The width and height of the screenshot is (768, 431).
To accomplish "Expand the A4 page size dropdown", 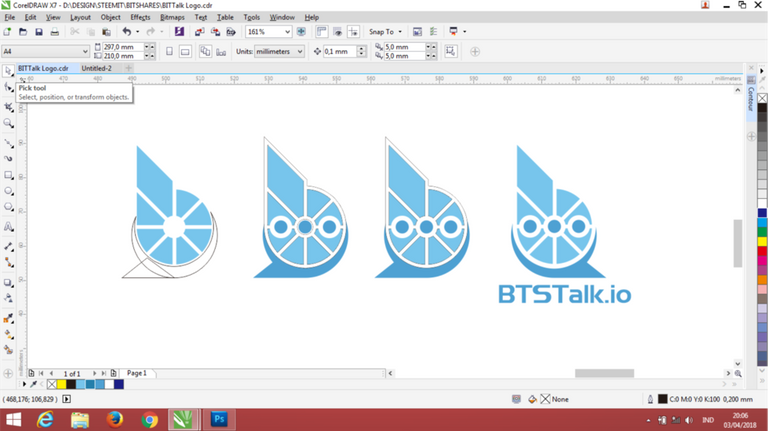I will (85, 51).
